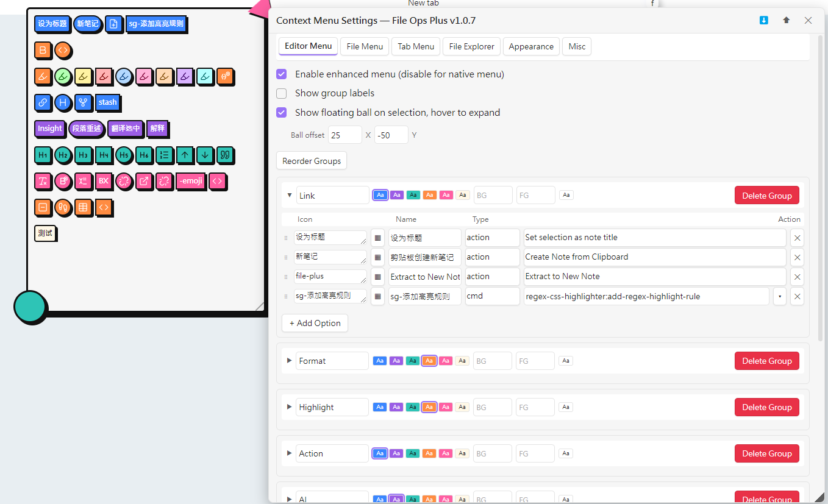Click the round orange code icon beside Bold

63,50
